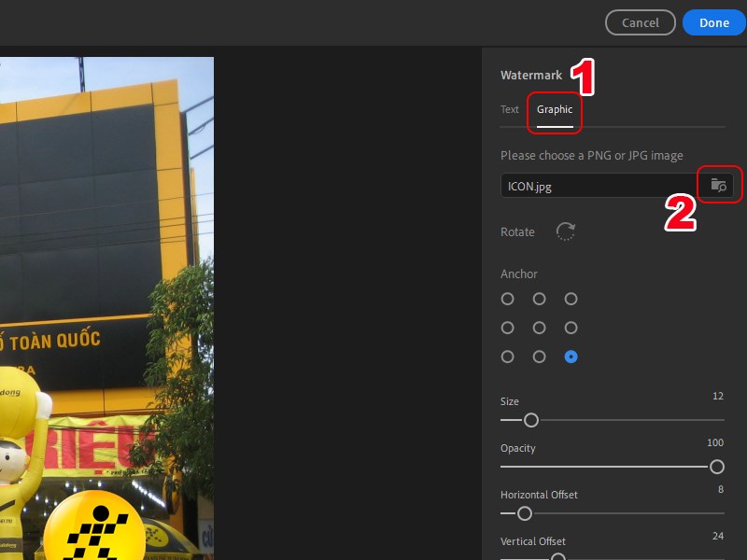Select the center anchor position

(x=539, y=328)
